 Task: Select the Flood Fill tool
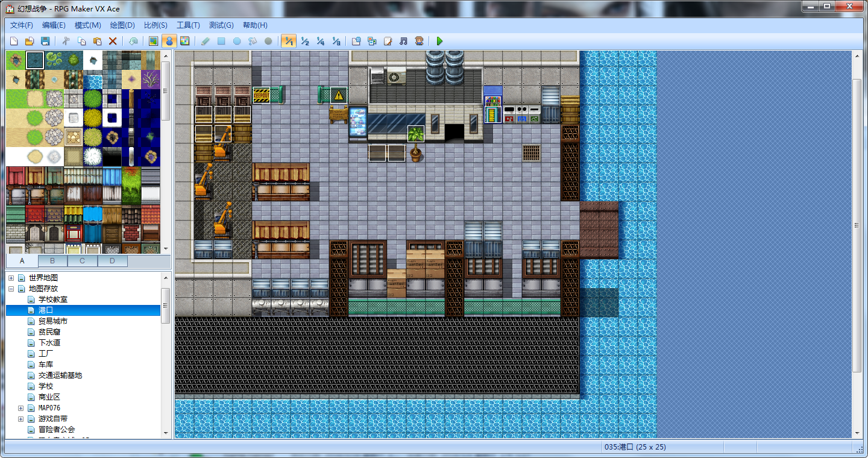253,41
